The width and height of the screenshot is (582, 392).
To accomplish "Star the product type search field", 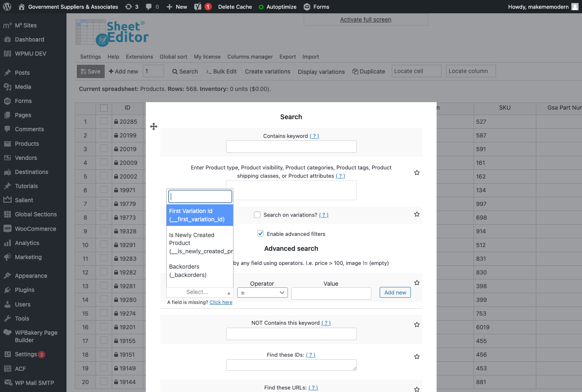I will click(417, 173).
